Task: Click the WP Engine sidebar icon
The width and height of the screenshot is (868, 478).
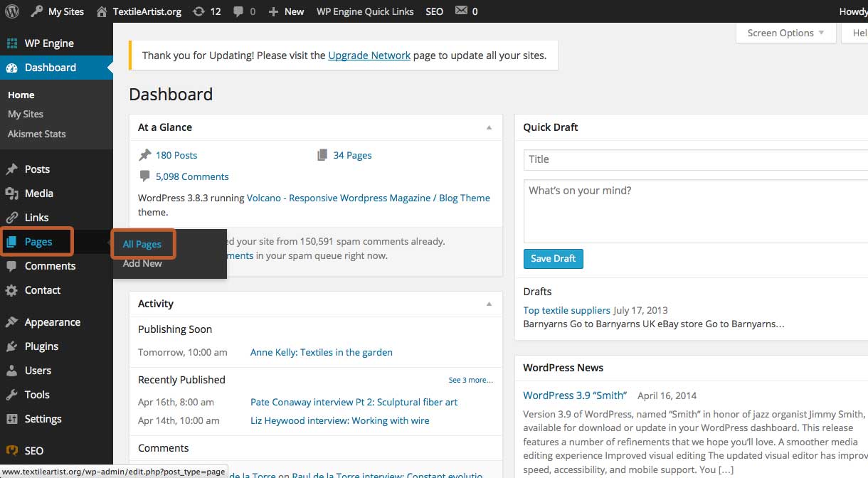Action: click(x=11, y=43)
